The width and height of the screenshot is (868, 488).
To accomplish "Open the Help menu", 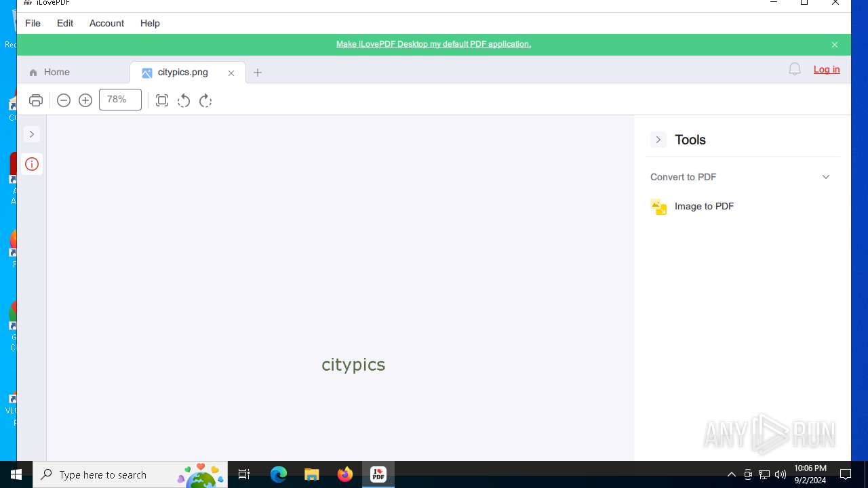I will pos(150,23).
